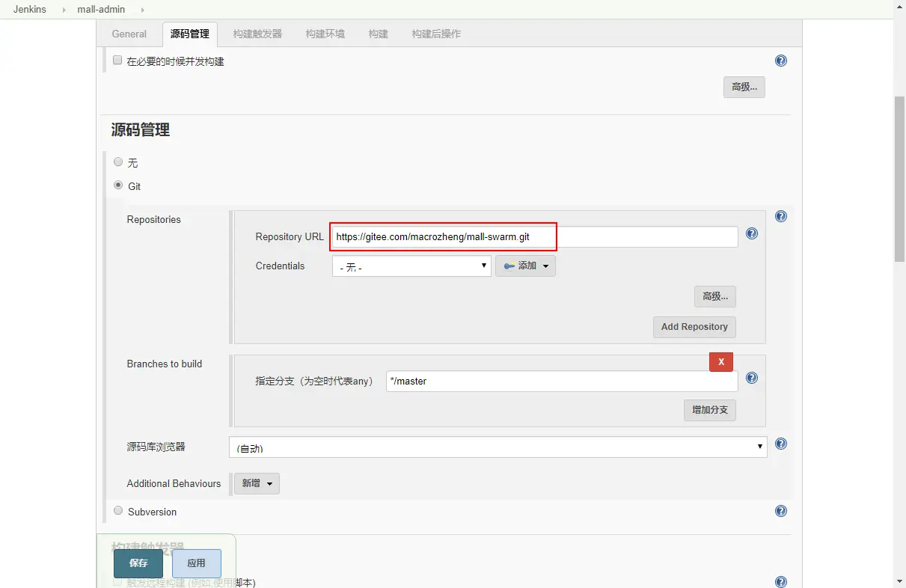This screenshot has width=906, height=588.
Task: Enable the concurrent build checkbox
Action: (117, 61)
